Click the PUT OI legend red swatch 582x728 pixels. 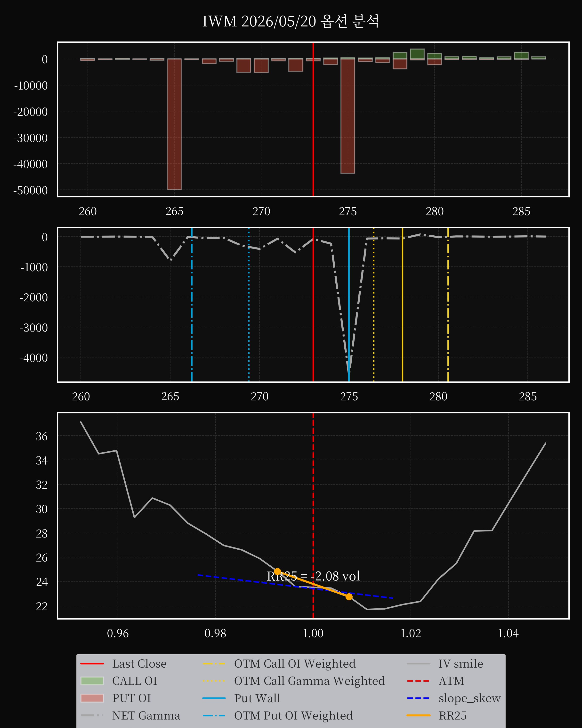(92, 698)
